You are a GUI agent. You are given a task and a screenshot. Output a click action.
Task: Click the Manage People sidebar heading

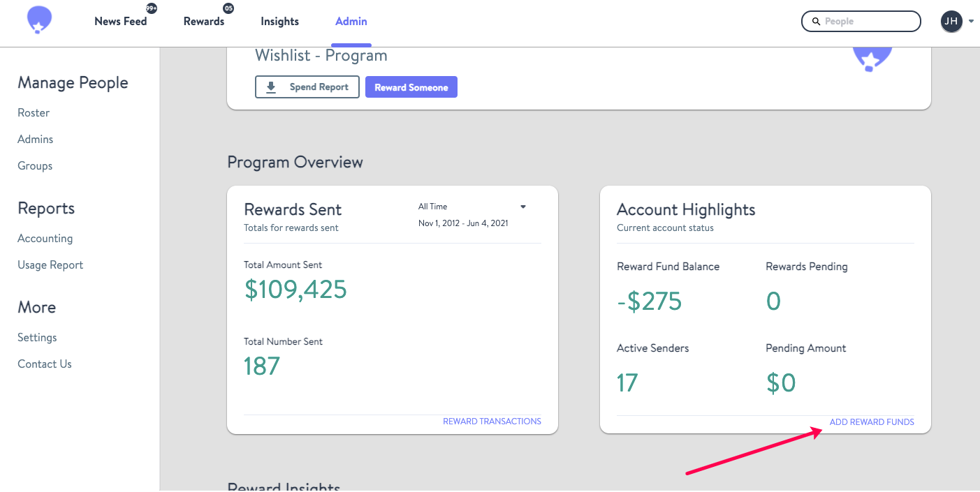click(73, 83)
